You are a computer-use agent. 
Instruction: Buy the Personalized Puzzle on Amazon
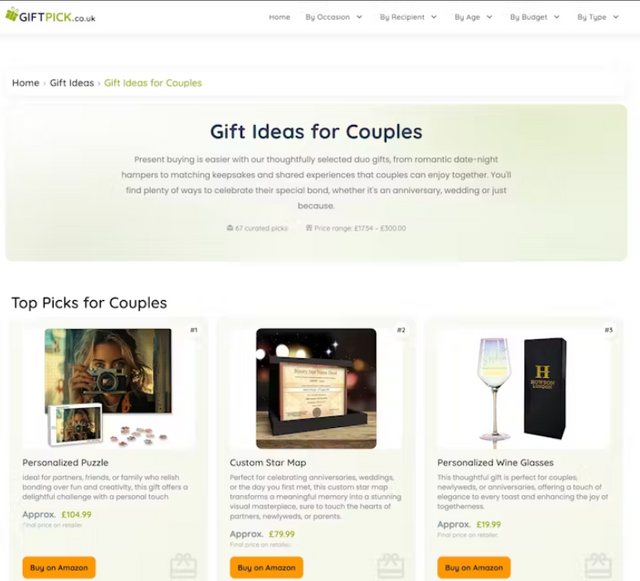pyautogui.click(x=59, y=568)
